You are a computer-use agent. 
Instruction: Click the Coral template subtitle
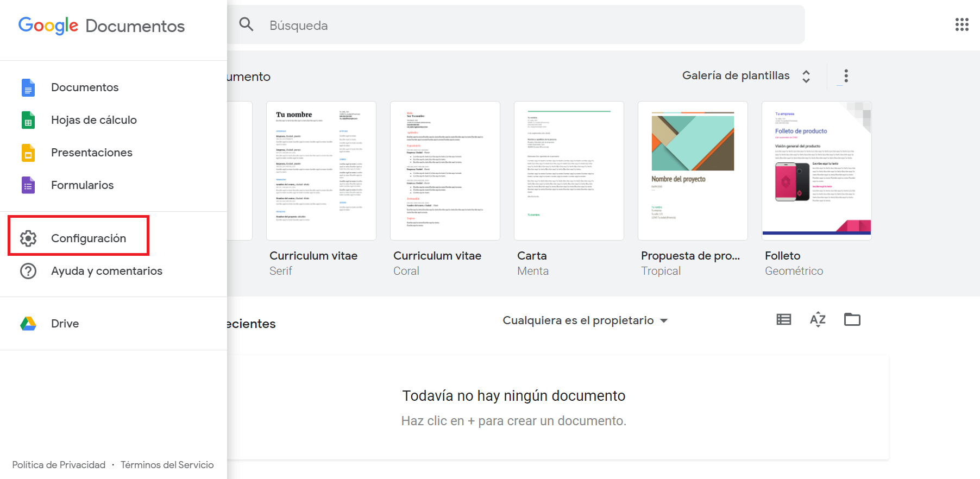(x=406, y=271)
